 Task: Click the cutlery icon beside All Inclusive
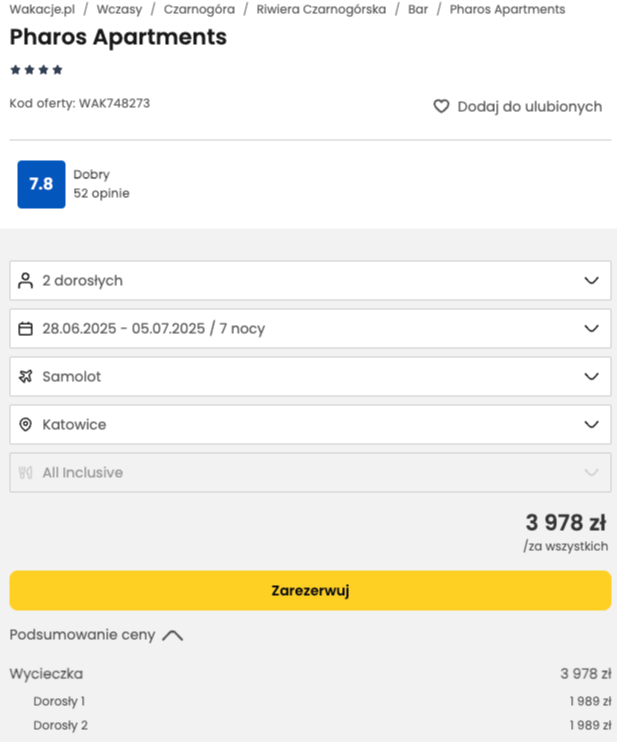pyautogui.click(x=26, y=472)
